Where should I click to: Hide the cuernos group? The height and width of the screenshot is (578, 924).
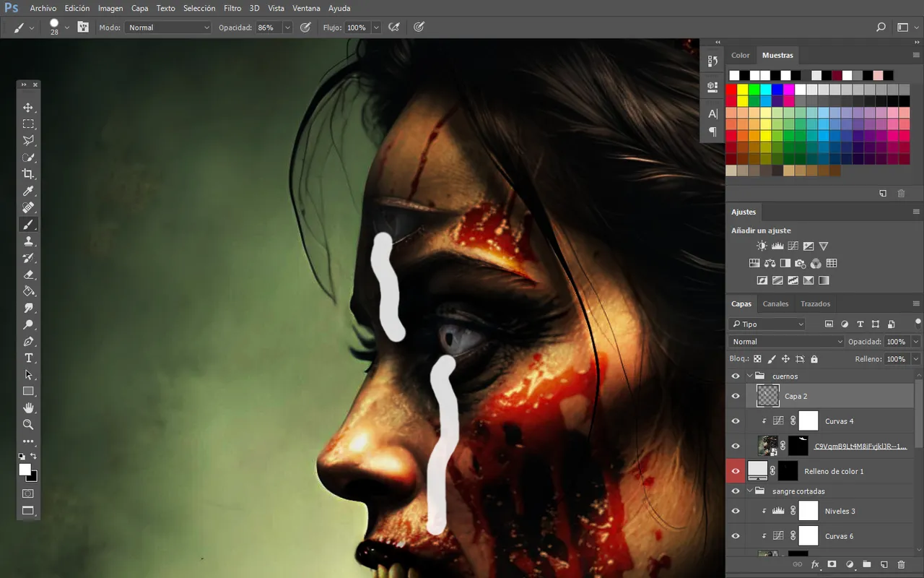click(736, 376)
